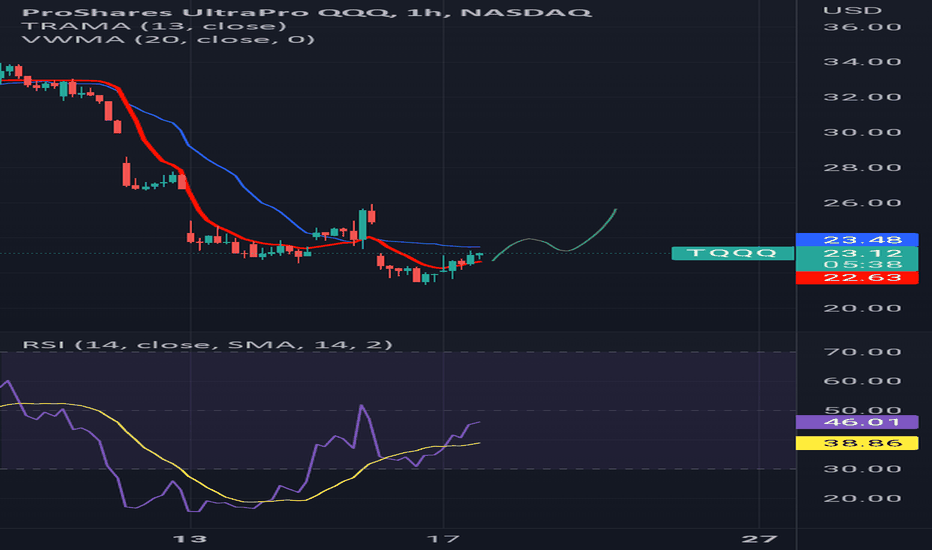Image resolution: width=932 pixels, height=550 pixels.
Task: Click the date 17 on the time axis
Action: click(x=443, y=539)
